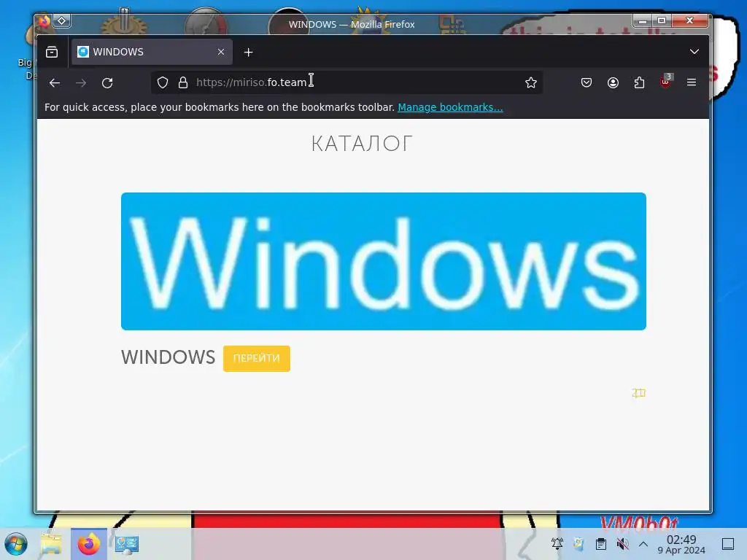Open the Firefox hamburger application menu
Screen dimensions: 747x560
692,82
